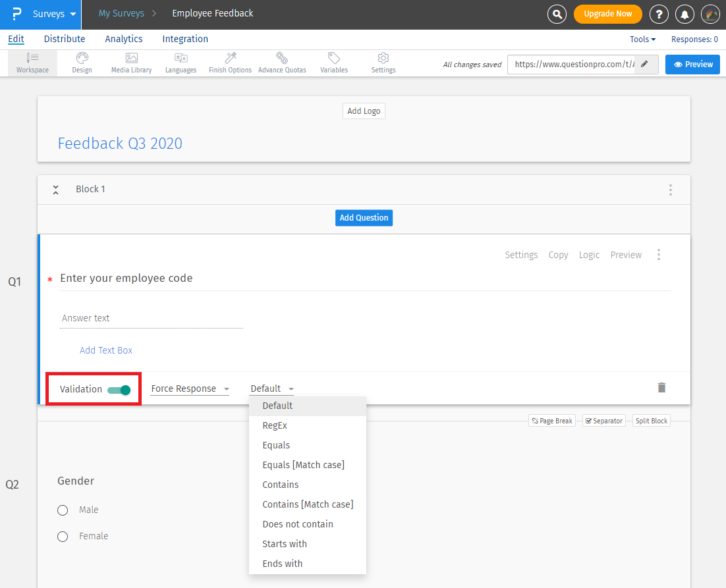
Task: Open Advance Quotas tool
Action: tap(282, 63)
